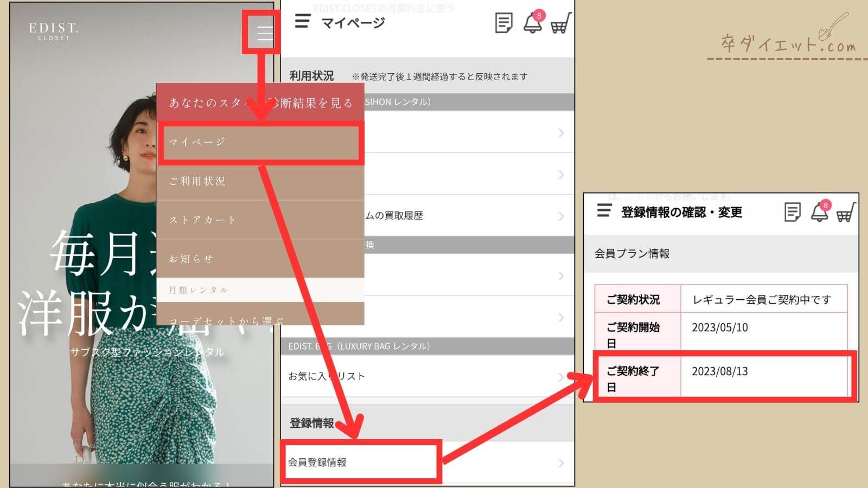
Task: Click note ※発送完了後1週間経過すると反映されます
Action: pos(439,76)
